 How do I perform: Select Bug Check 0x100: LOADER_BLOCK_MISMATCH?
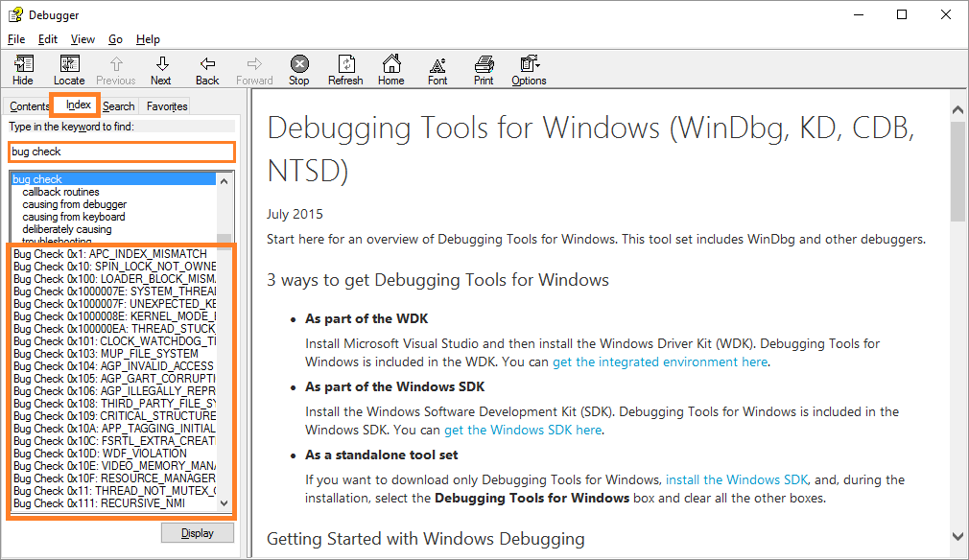tap(114, 278)
